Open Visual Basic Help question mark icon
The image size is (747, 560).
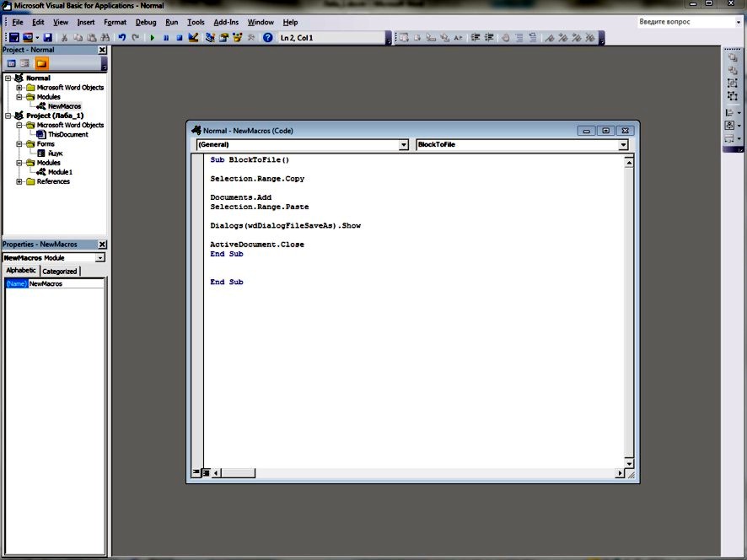268,37
